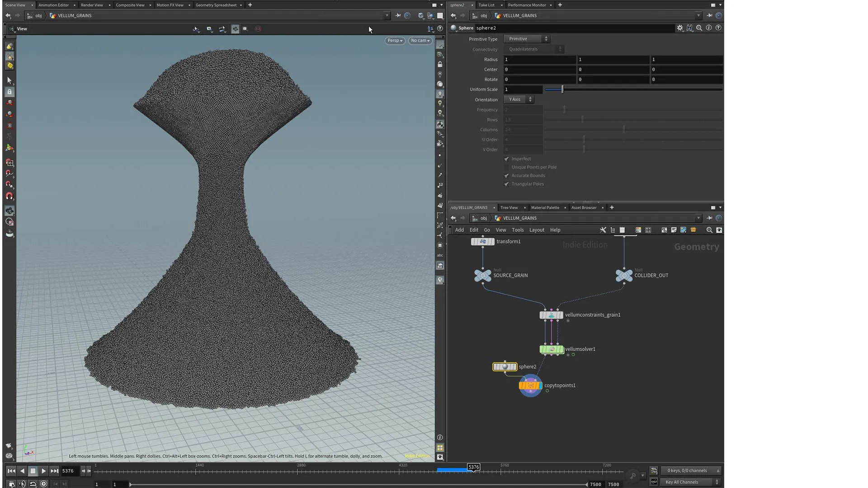Expand the Orientation Y Axis dropdown
Image resolution: width=868 pixels, height=488 pixels.
coord(519,99)
